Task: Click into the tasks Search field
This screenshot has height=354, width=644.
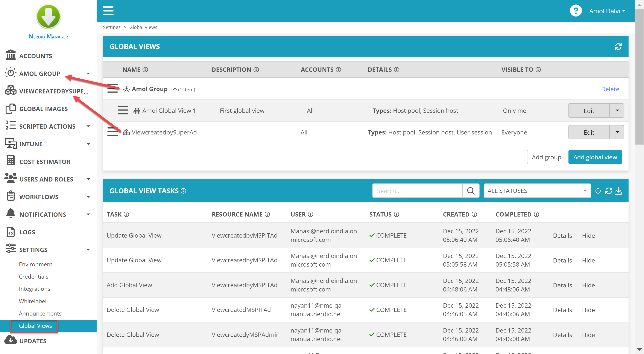Action: pos(417,191)
